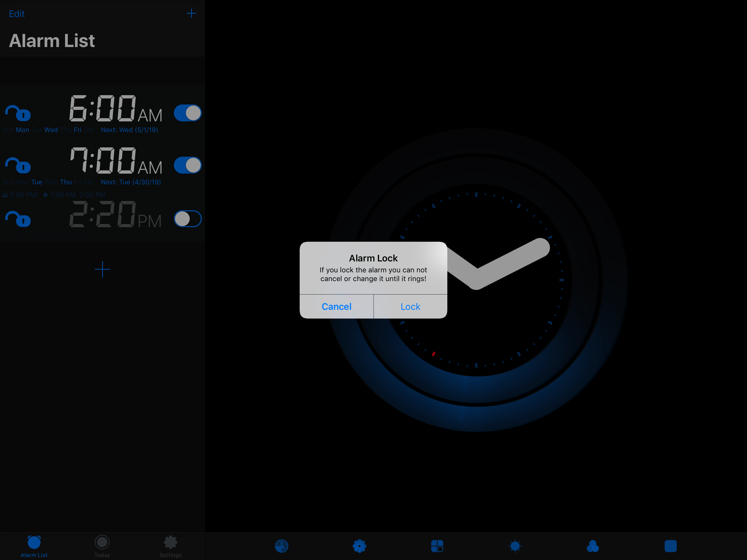
Task: Tap the lock icon on 2:20 PM alarm
Action: point(18,219)
